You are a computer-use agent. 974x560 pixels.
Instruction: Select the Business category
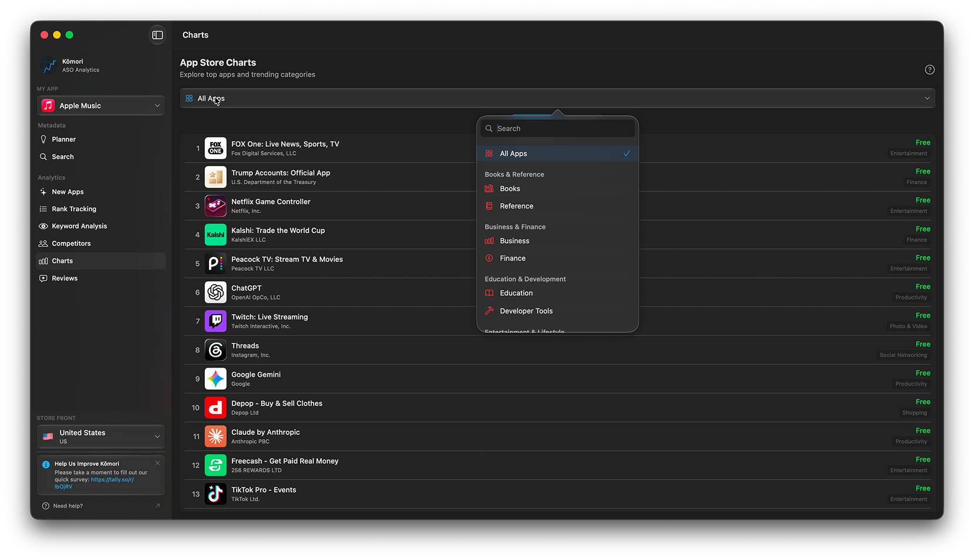[x=557, y=241]
